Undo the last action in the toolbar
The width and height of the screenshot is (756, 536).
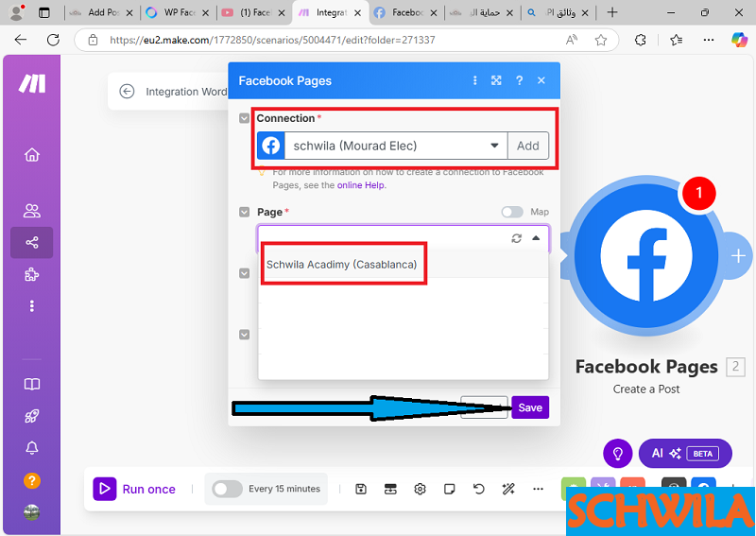478,489
